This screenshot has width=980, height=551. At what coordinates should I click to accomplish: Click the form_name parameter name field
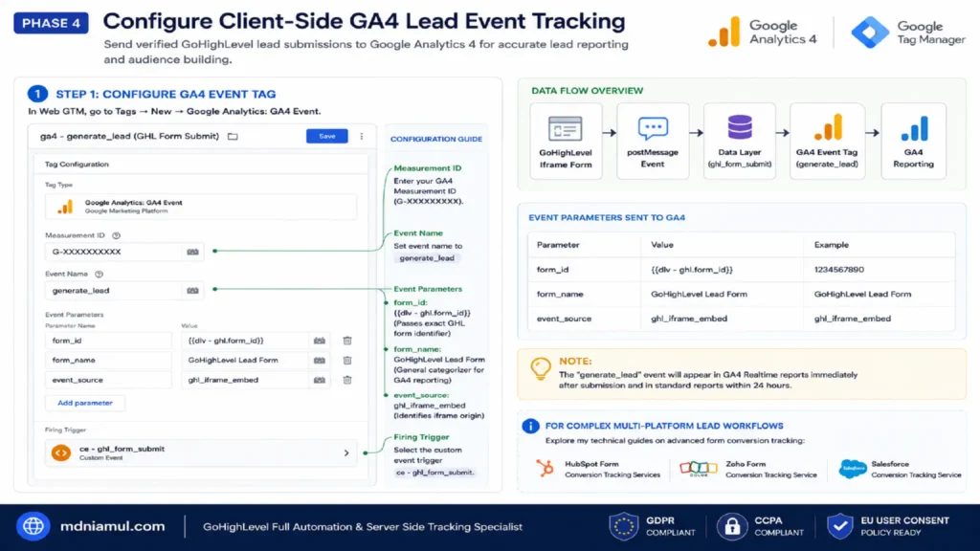pyautogui.click(x=108, y=360)
